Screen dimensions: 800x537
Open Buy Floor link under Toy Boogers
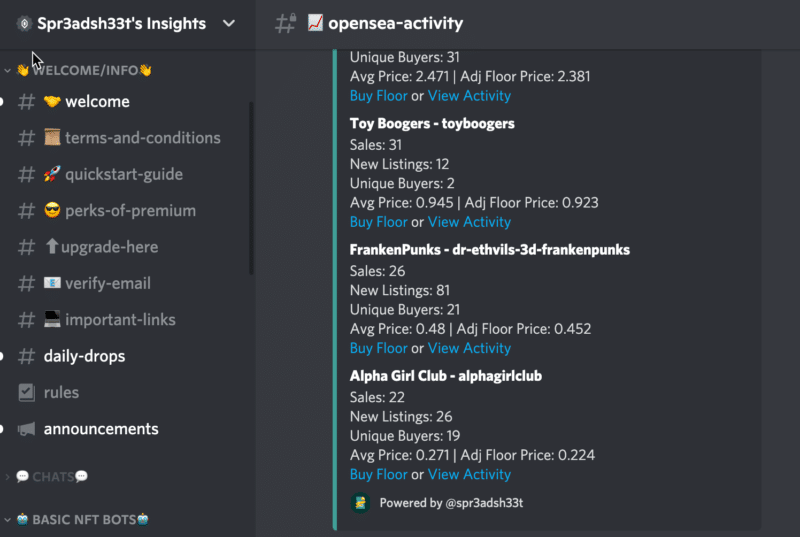[379, 222]
